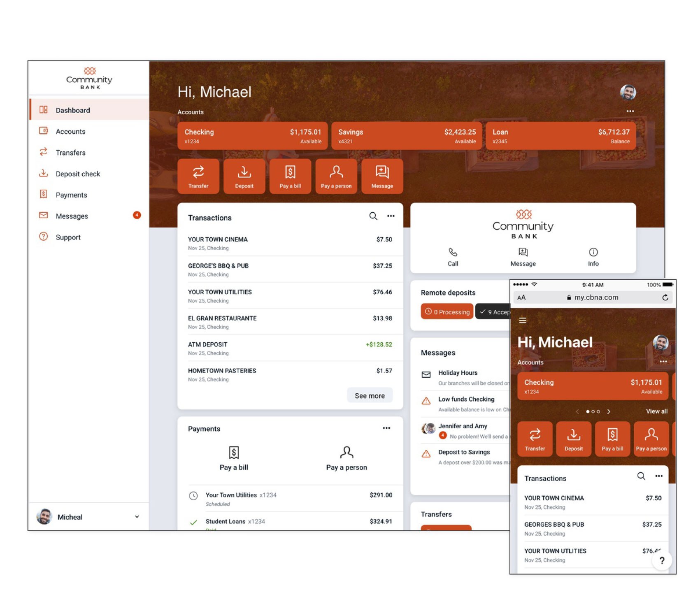Click the mobile help question mark button
Screen dimensions: 700x597
662,560
